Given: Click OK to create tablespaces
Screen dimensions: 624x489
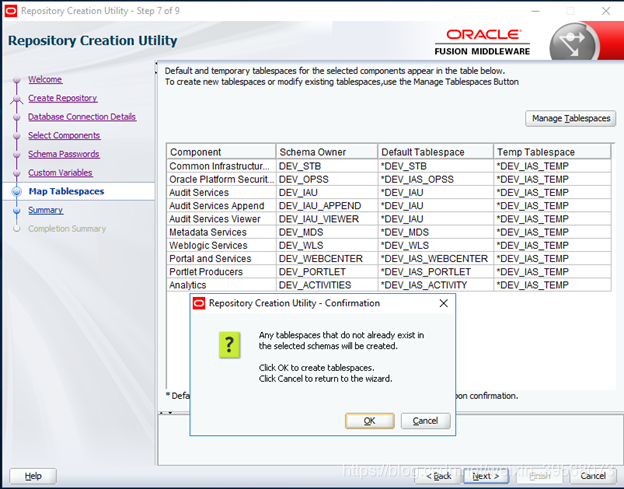Looking at the screenshot, I should click(x=370, y=421).
